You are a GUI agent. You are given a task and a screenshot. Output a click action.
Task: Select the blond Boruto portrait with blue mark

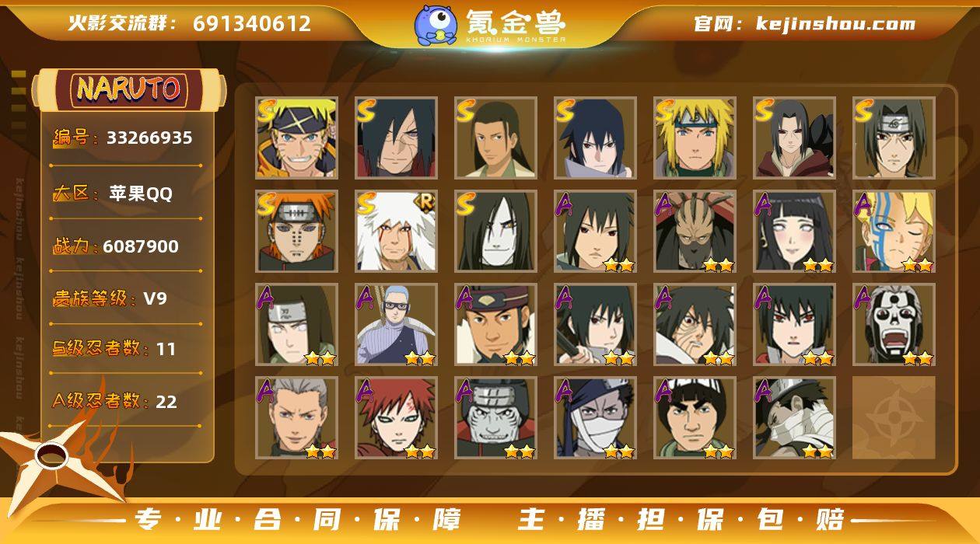[x=894, y=231]
